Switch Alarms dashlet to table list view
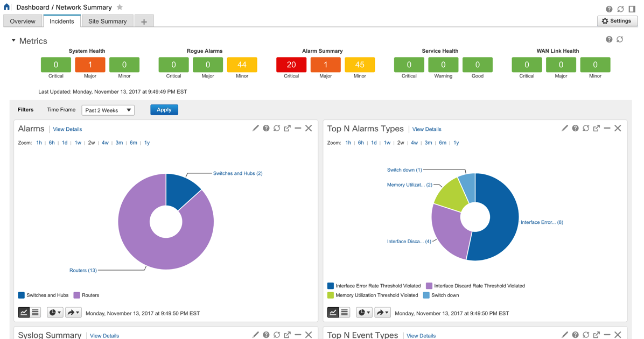The width and height of the screenshot is (644, 339). (x=36, y=313)
